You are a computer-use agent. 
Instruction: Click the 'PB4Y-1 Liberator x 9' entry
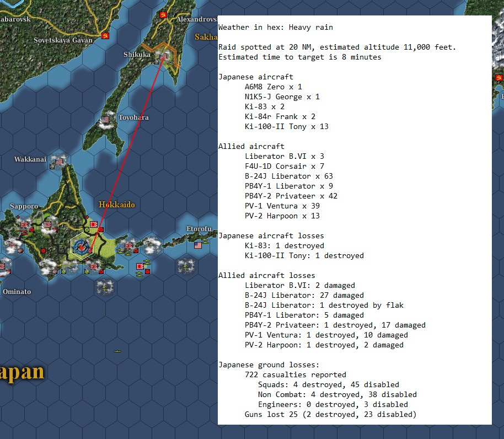pos(289,186)
